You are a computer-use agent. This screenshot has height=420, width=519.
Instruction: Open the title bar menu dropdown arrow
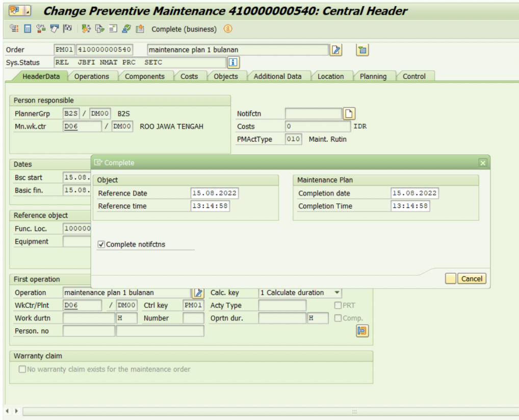[x=27, y=11]
